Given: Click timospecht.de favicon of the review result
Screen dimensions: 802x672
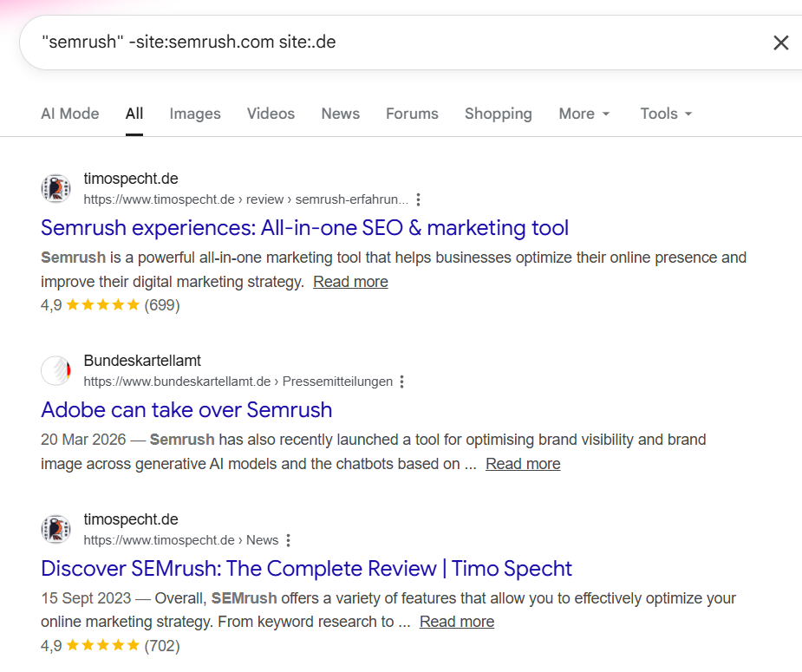Looking at the screenshot, I should click(x=55, y=188).
